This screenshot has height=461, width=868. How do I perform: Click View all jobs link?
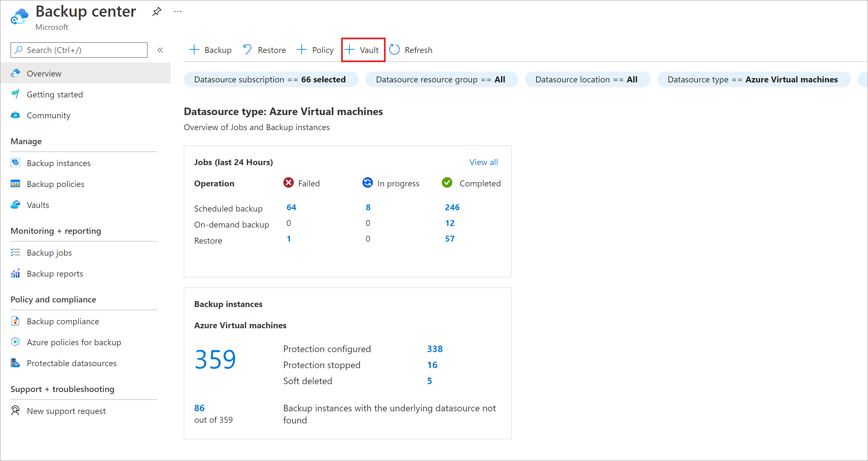click(485, 162)
